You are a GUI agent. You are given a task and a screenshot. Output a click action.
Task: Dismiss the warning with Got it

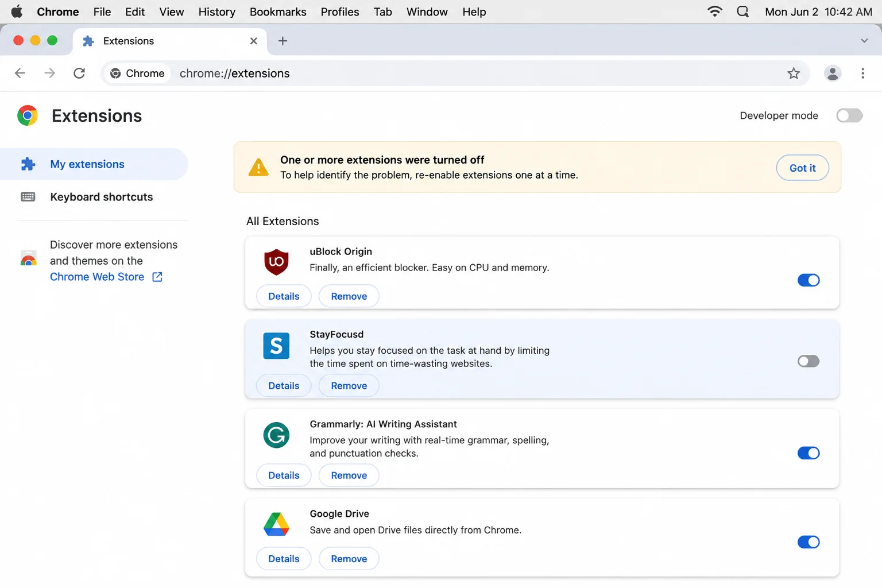[x=802, y=168]
